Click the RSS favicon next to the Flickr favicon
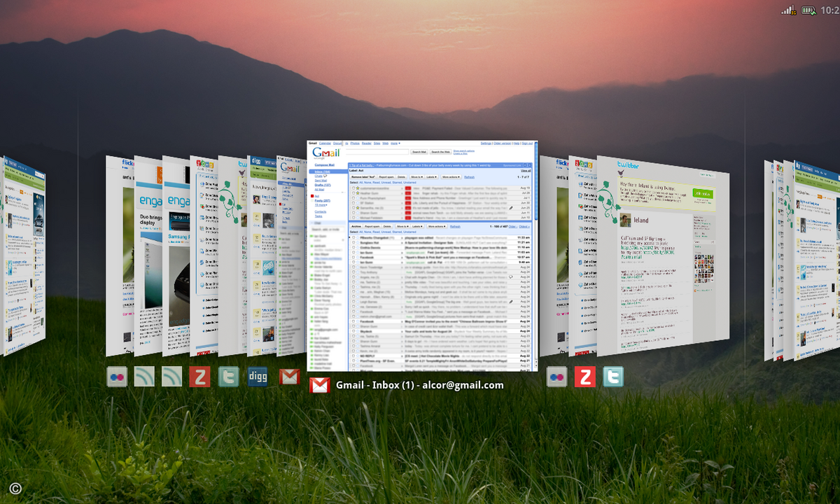840x504 pixels. pos(144,377)
